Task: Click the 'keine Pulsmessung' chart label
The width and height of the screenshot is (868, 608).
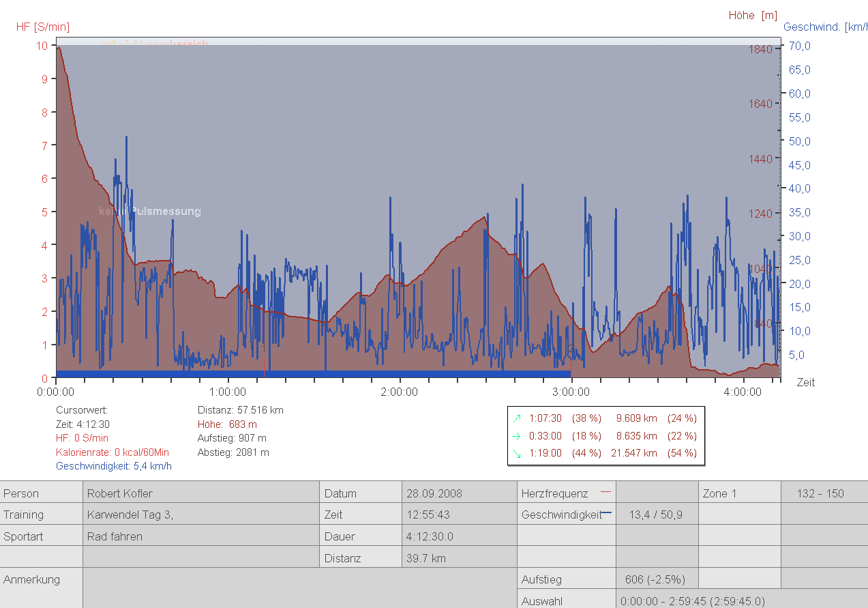Action: [150, 212]
